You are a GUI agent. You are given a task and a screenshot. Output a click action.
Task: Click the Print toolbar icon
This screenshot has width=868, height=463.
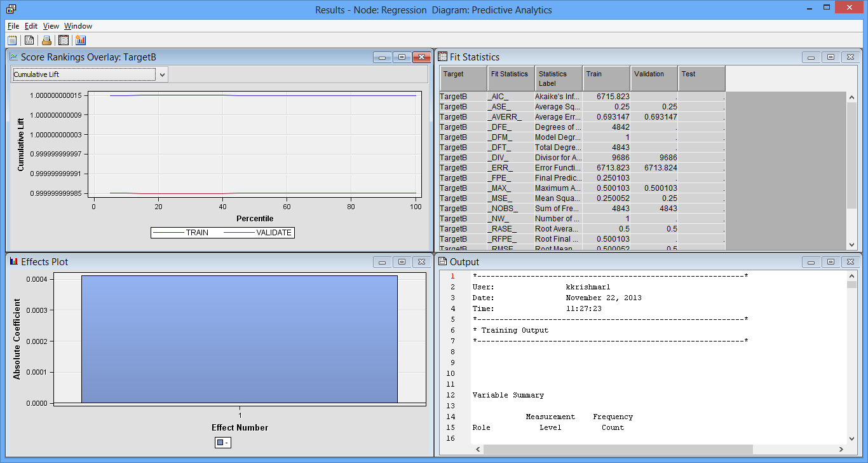point(46,39)
